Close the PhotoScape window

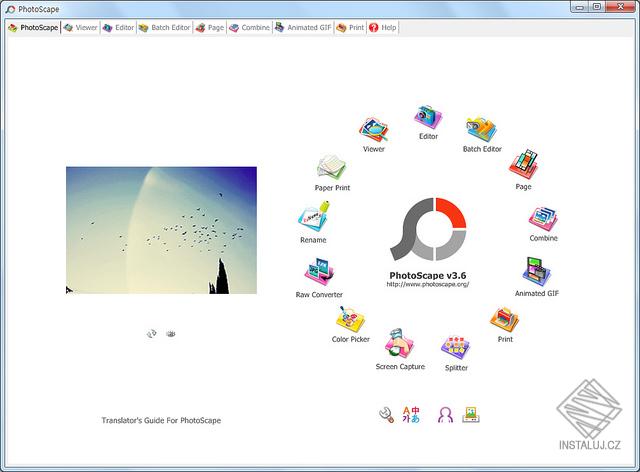[x=620, y=7]
